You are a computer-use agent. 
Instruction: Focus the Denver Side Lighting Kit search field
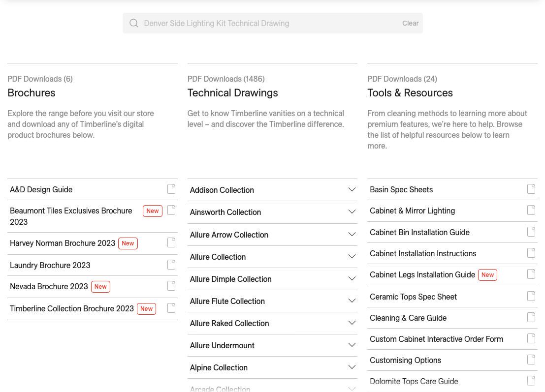[x=273, y=23]
